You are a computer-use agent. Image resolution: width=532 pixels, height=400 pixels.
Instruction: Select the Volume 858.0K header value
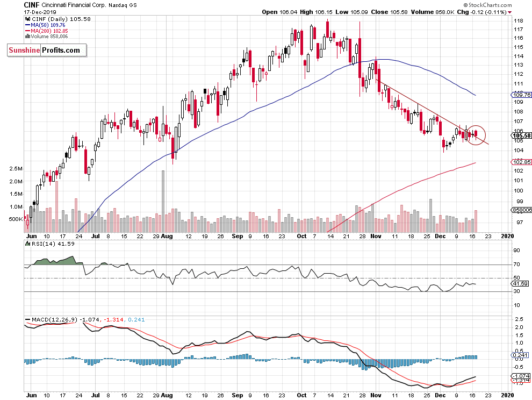coord(433,12)
